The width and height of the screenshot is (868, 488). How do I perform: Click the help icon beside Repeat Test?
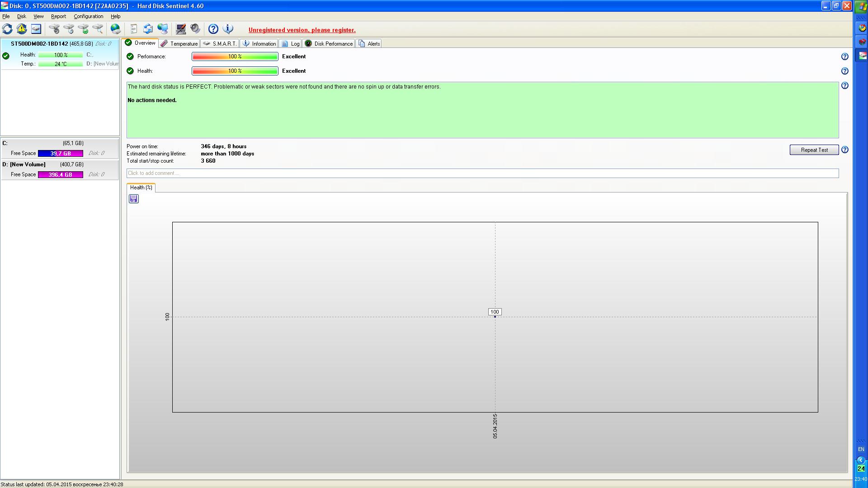point(844,150)
